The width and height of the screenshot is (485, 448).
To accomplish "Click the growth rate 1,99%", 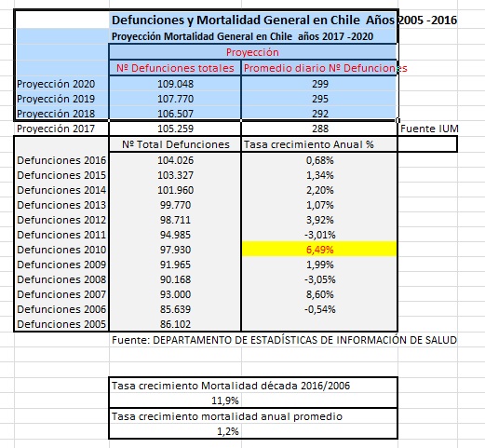I will pyautogui.click(x=320, y=265).
